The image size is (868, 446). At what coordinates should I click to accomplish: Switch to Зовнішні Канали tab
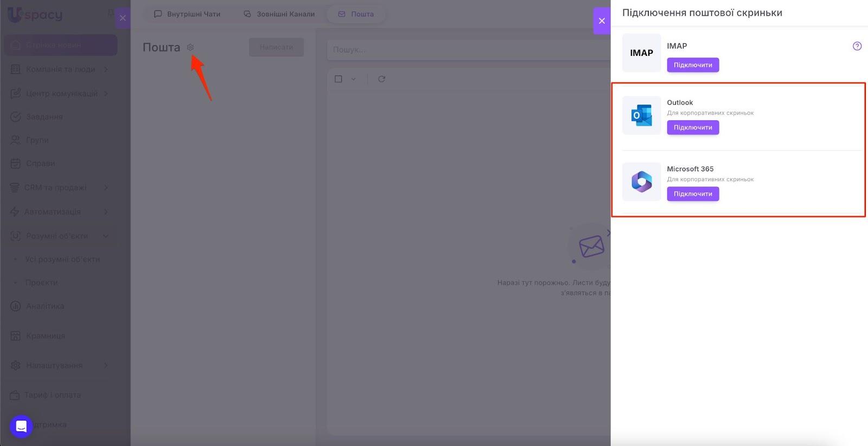tap(279, 14)
